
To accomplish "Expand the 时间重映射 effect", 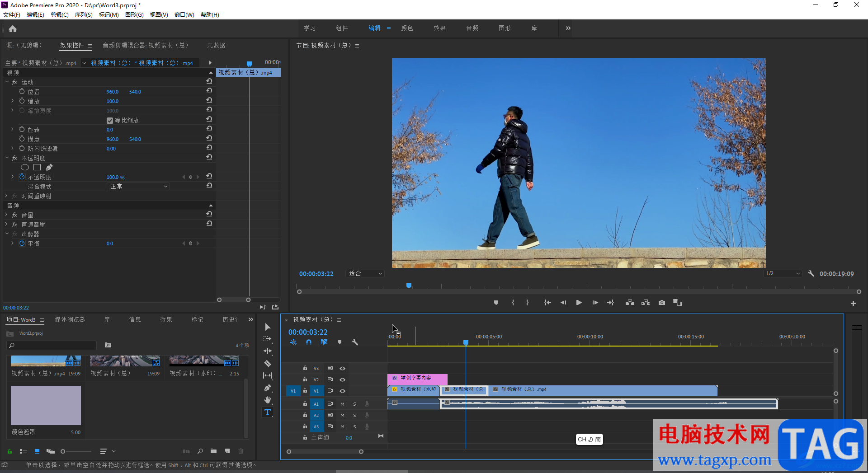I will [7, 196].
